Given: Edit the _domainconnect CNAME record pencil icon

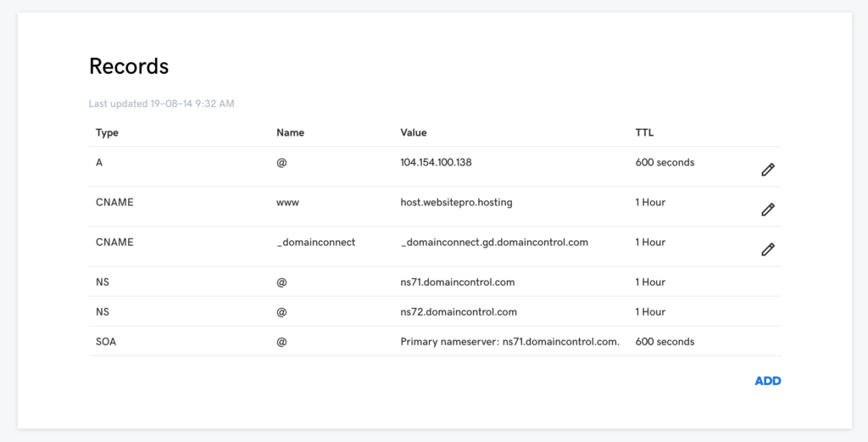Looking at the screenshot, I should pos(767,249).
